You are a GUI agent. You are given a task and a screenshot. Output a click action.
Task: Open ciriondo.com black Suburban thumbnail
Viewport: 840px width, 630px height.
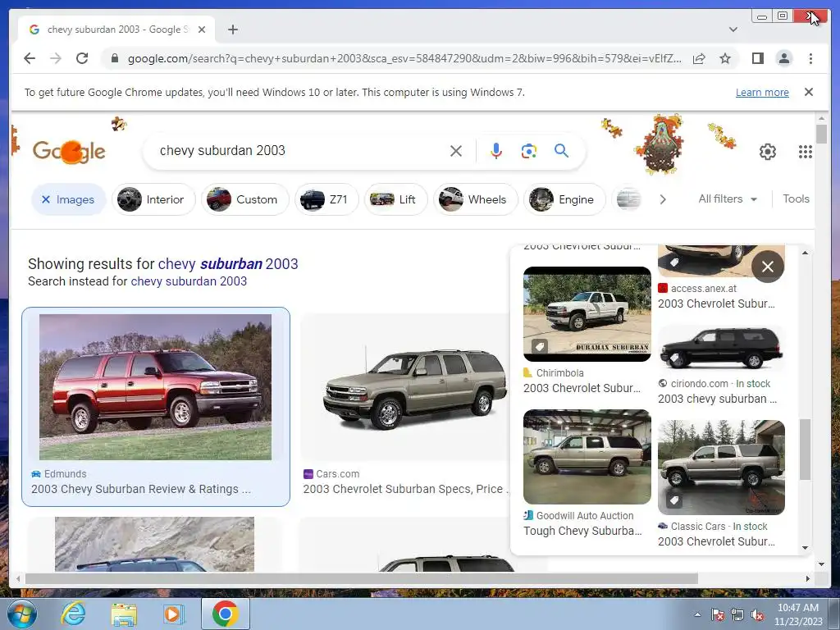click(721, 349)
